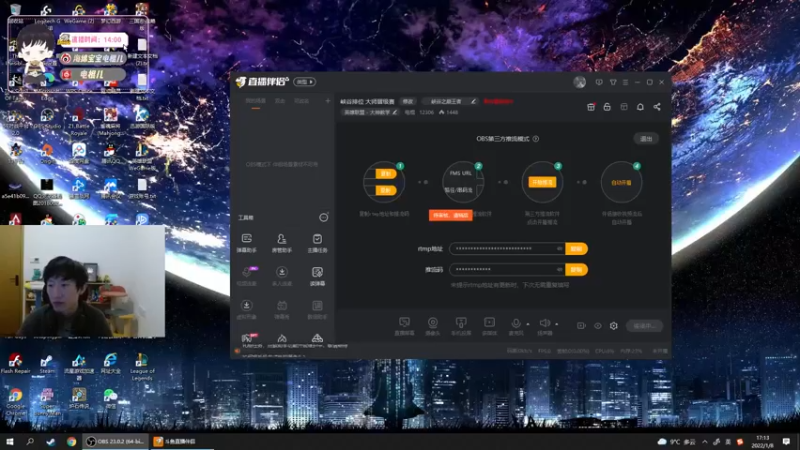This screenshot has height=450, width=800.
Task: Add a screen capture source (直播屏幕)
Action: (x=404, y=326)
